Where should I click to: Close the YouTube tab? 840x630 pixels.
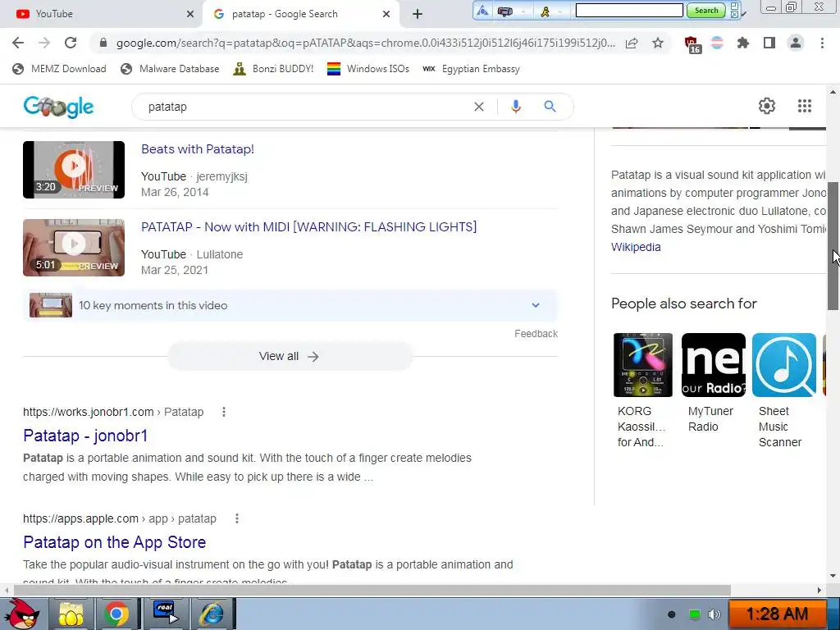click(x=190, y=15)
